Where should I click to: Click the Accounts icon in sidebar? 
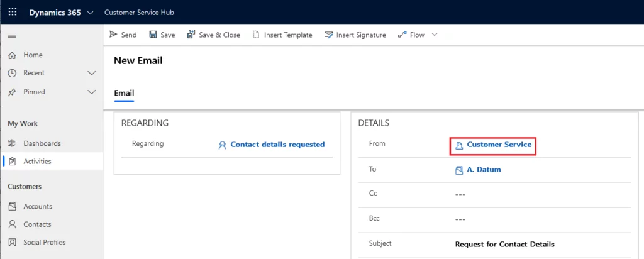click(13, 206)
